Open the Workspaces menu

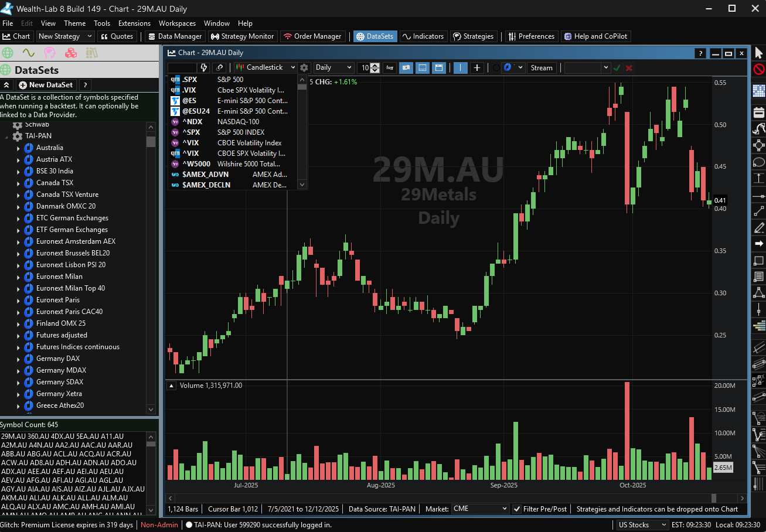(x=177, y=23)
